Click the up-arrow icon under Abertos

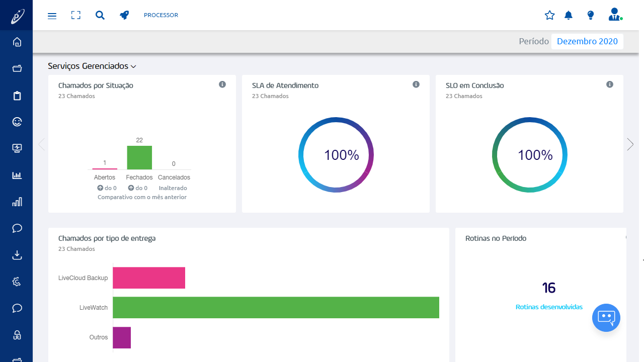tap(100, 188)
